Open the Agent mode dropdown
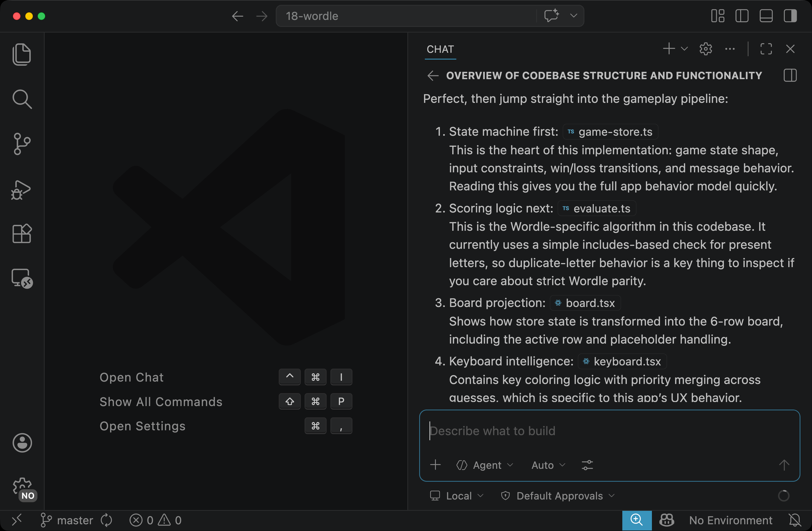The width and height of the screenshot is (812, 531). point(485,465)
